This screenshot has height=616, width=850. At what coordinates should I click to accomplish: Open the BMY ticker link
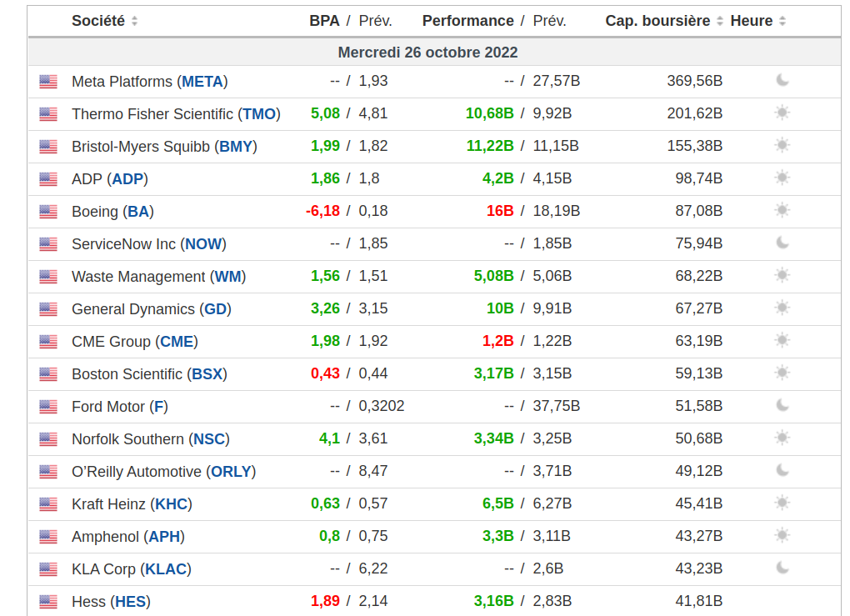[235, 147]
